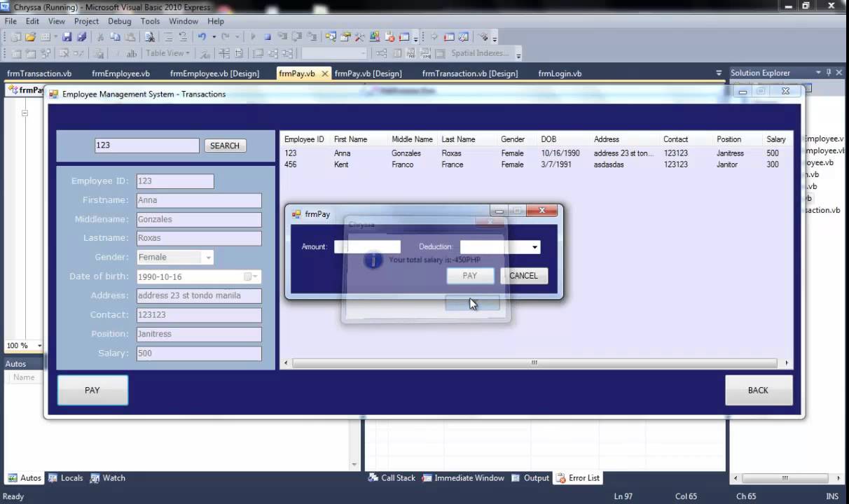849x504 pixels.
Task: Click the PAY button in frmPay dialog
Action: [x=469, y=275]
